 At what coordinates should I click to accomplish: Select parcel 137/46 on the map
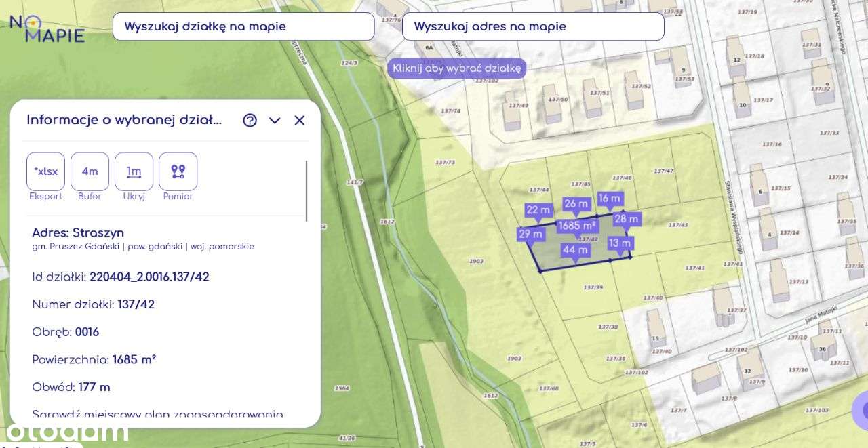point(622,178)
